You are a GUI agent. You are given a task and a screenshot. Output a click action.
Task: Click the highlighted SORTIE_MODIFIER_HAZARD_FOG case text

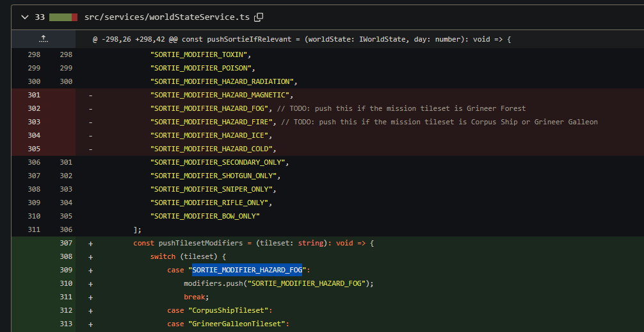click(x=246, y=270)
